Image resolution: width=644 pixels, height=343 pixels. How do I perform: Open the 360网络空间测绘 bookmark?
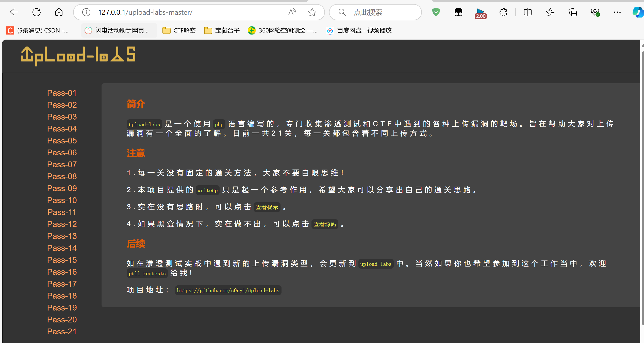point(283,30)
